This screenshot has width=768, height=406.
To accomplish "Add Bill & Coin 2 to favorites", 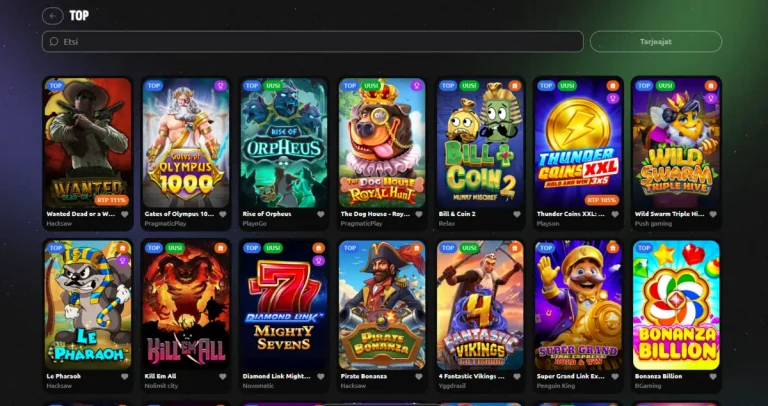I will pos(516,214).
